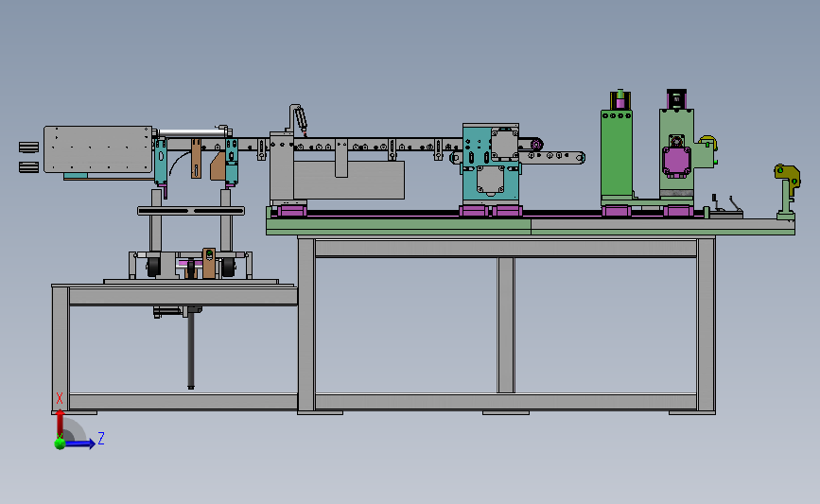Click the green origin ball of the triad
The image size is (820, 504).
coord(60,443)
